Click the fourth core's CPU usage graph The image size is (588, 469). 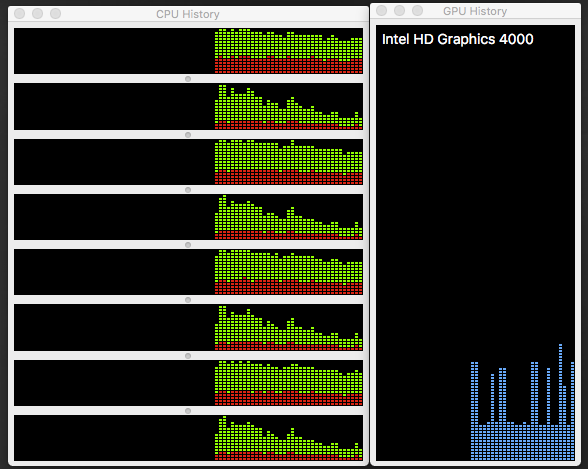(188, 217)
